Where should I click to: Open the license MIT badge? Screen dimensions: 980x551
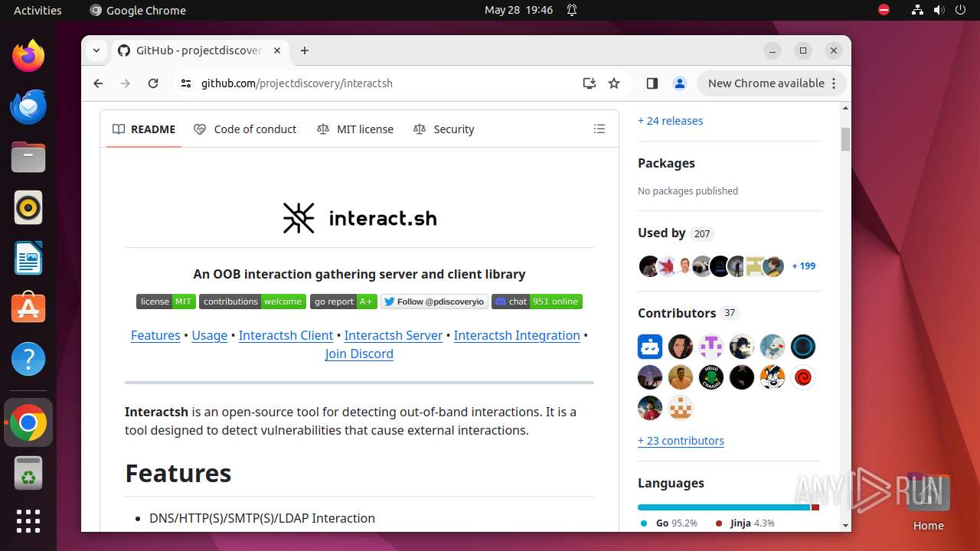tap(166, 302)
